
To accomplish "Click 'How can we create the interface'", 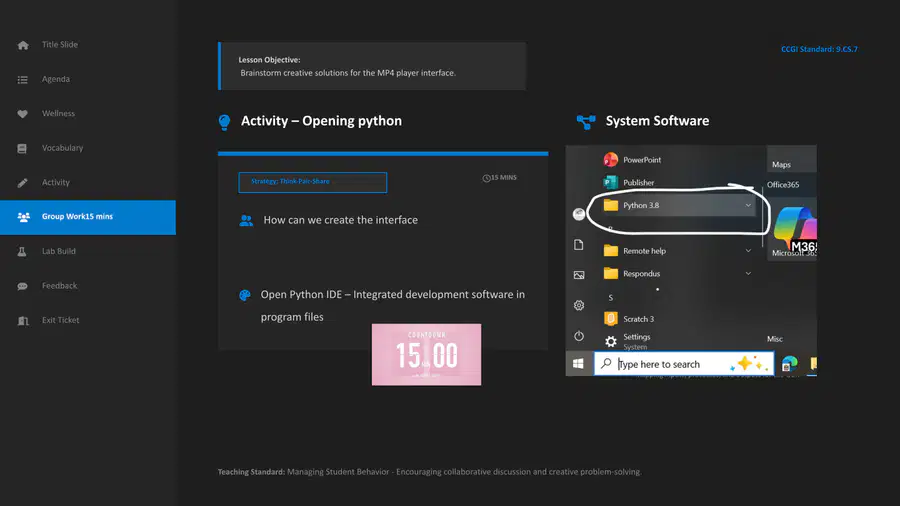I will pyautogui.click(x=340, y=220).
